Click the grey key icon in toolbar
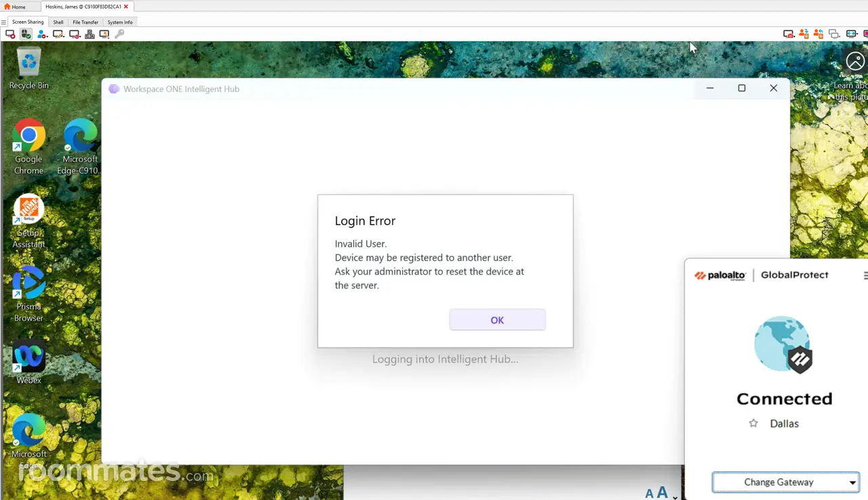The width and height of the screenshot is (868, 500). click(x=119, y=34)
